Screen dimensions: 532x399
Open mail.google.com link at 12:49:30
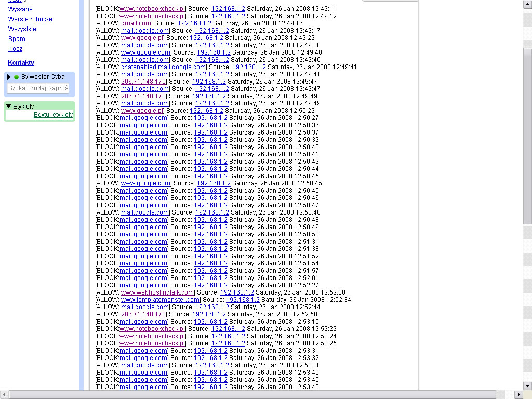[145, 45]
